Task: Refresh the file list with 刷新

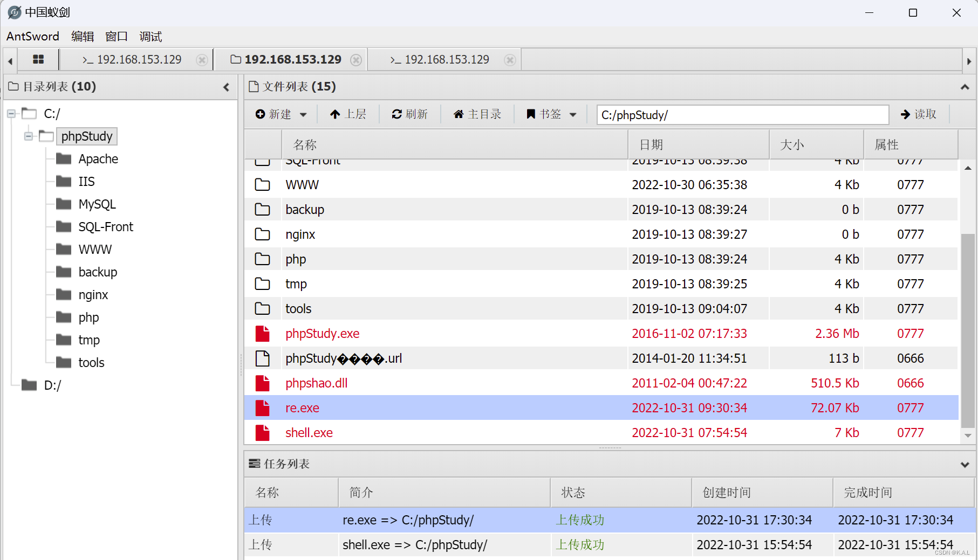Action: point(410,114)
